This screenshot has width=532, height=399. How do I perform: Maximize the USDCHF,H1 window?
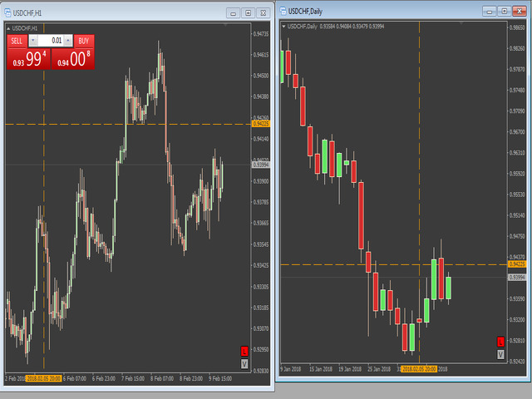click(248, 13)
